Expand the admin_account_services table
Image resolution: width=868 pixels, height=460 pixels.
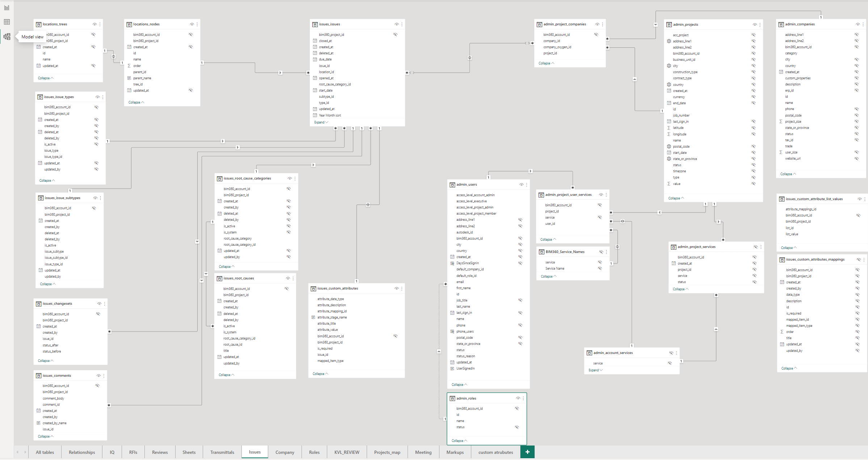click(595, 370)
